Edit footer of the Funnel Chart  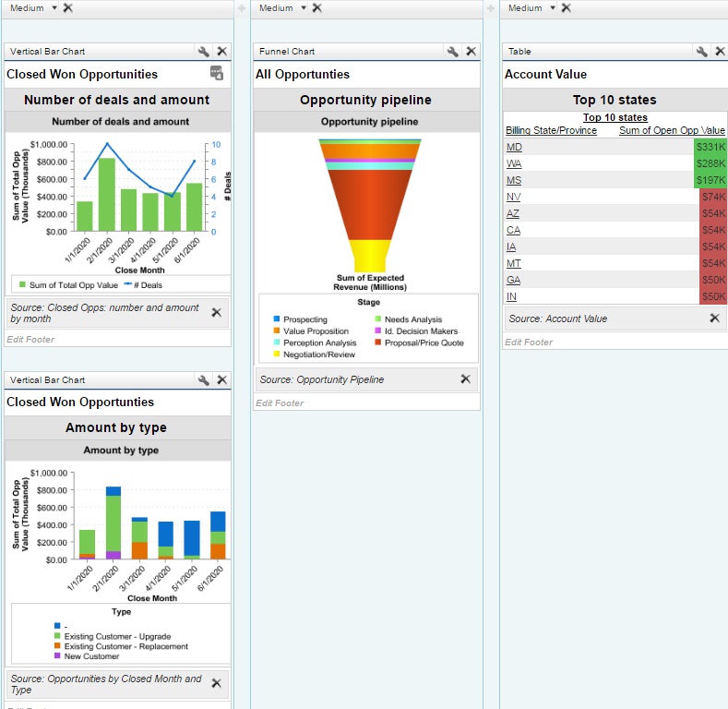[x=280, y=403]
